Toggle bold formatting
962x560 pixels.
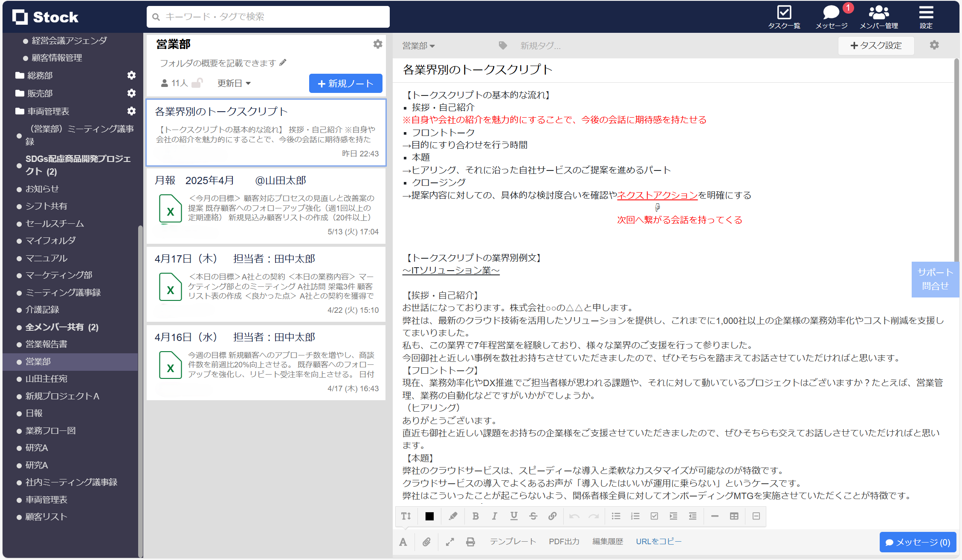tap(475, 516)
